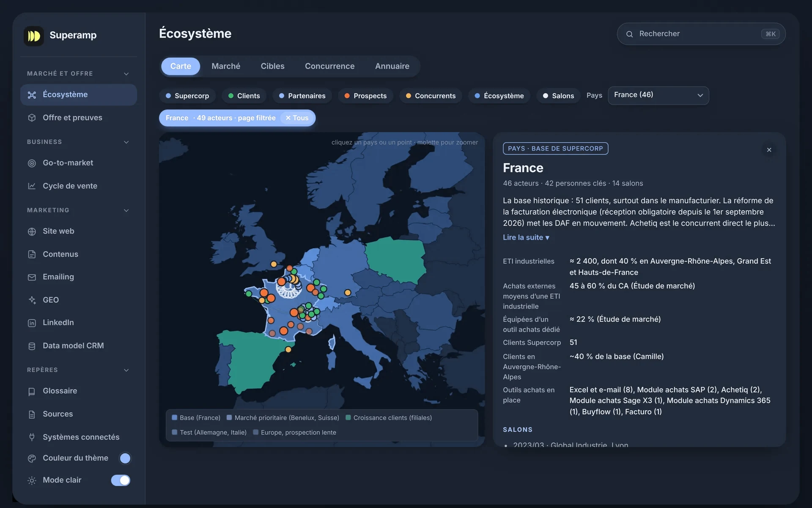Click the Rechercher search field
Viewport: 812px width, 508px height.
point(701,34)
